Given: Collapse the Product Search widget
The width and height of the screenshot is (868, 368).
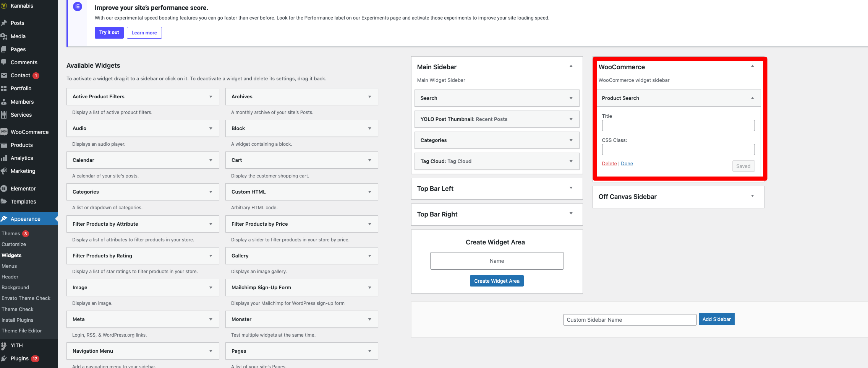Looking at the screenshot, I should coord(753,98).
